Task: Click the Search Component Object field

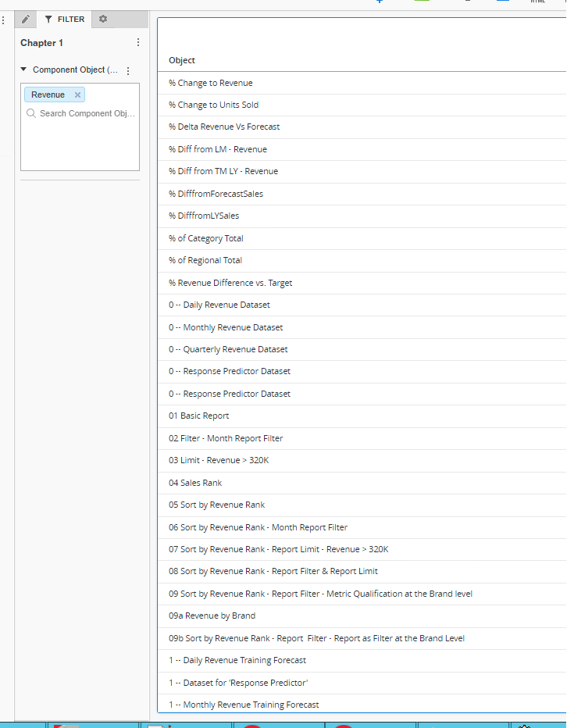Action: [86, 113]
